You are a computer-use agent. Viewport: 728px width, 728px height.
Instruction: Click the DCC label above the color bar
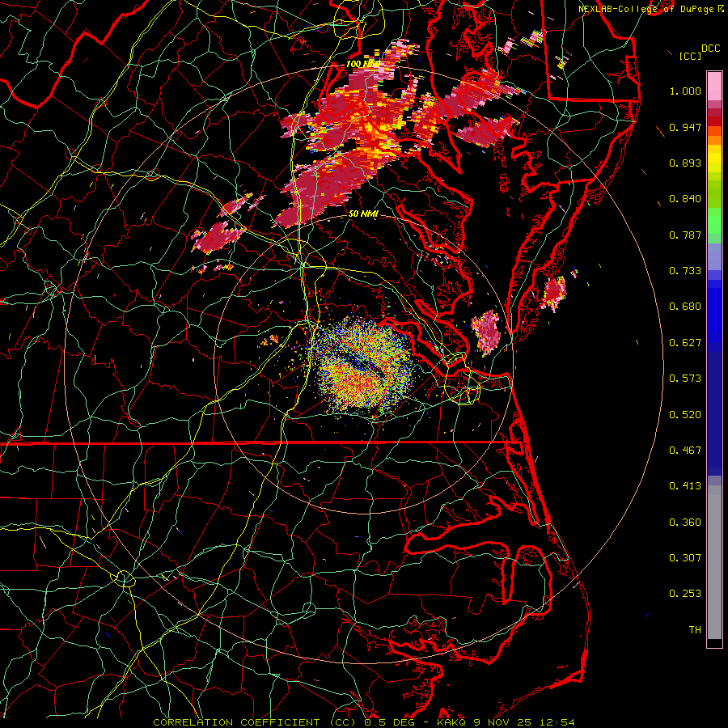point(710,49)
